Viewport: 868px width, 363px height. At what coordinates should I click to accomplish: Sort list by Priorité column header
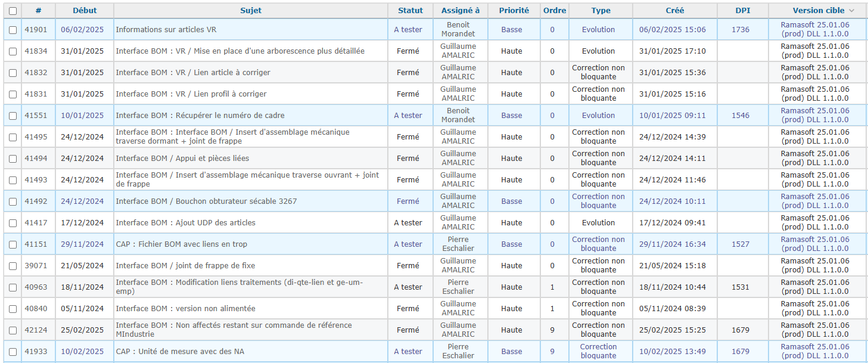coord(514,11)
